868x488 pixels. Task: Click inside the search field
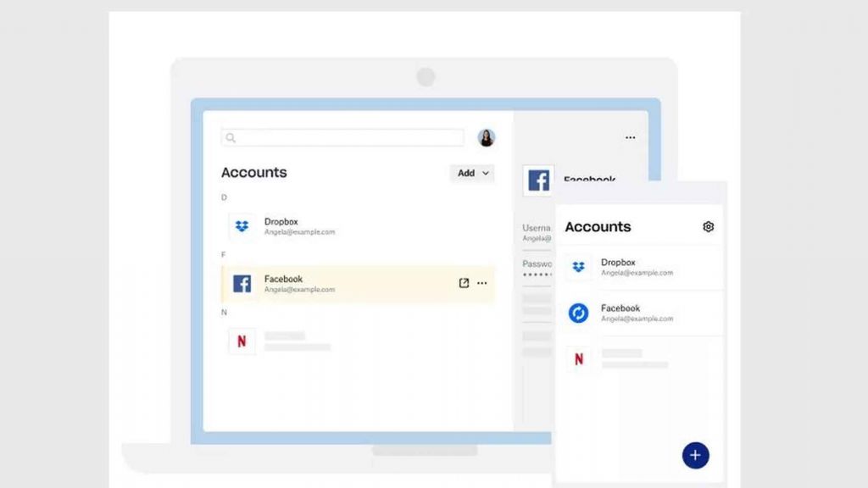[342, 137]
